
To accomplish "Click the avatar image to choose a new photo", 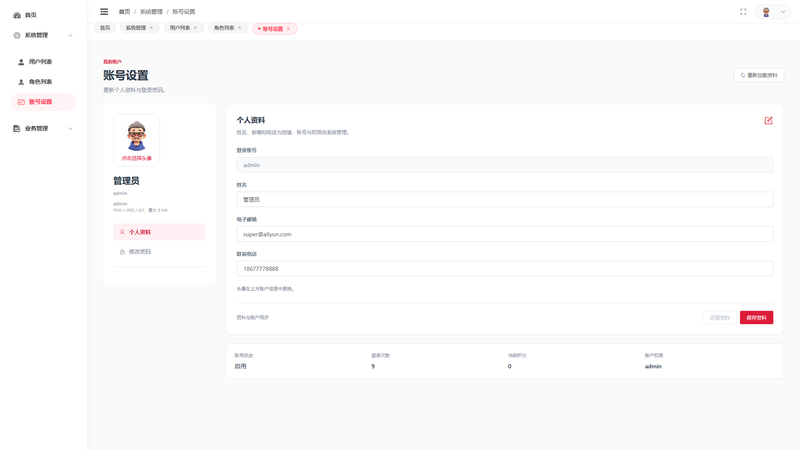I will click(x=136, y=140).
